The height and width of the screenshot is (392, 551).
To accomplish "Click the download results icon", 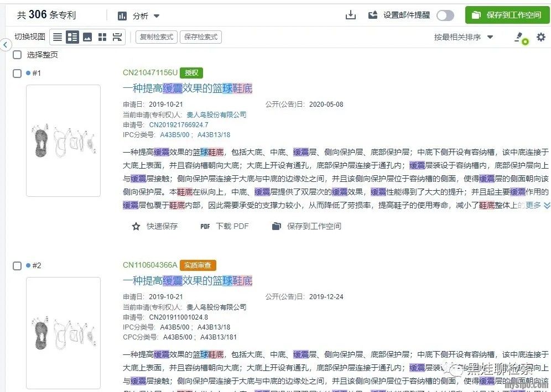I will click(x=350, y=15).
